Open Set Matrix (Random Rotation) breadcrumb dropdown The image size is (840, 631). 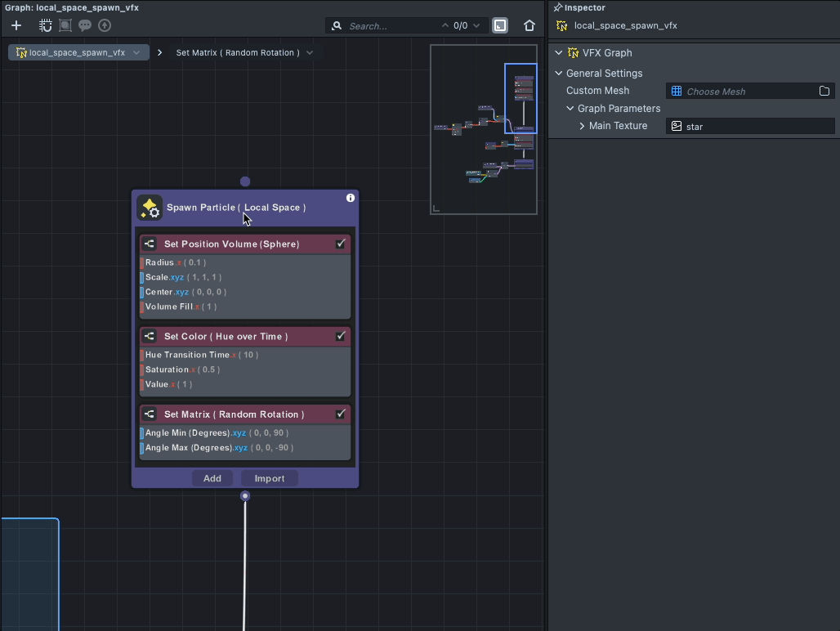pos(310,52)
